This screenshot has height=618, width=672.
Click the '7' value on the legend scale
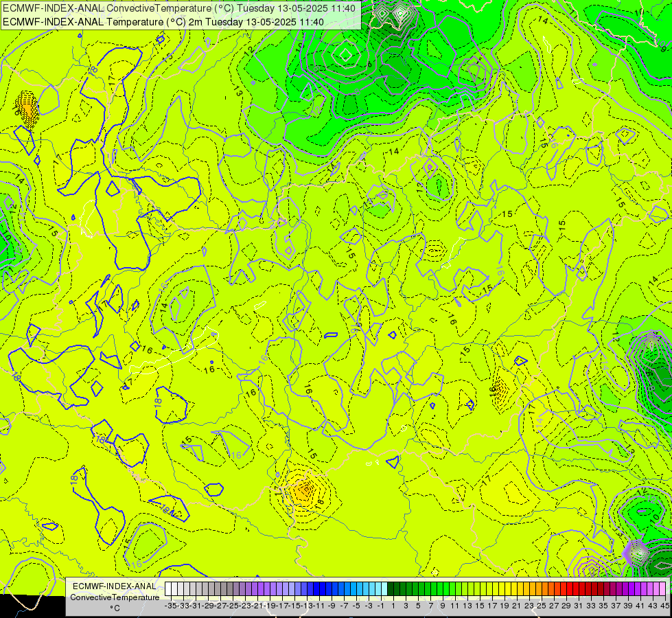430,606
